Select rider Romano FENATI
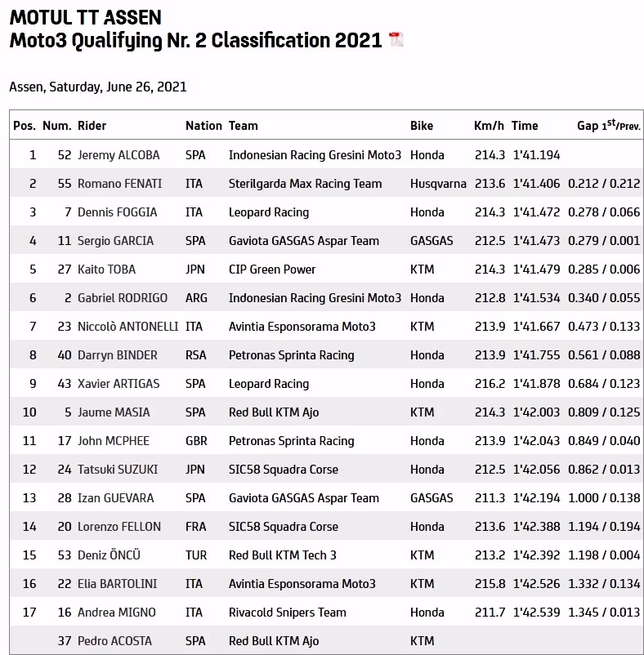This screenshot has height=655, width=644. 119,184
